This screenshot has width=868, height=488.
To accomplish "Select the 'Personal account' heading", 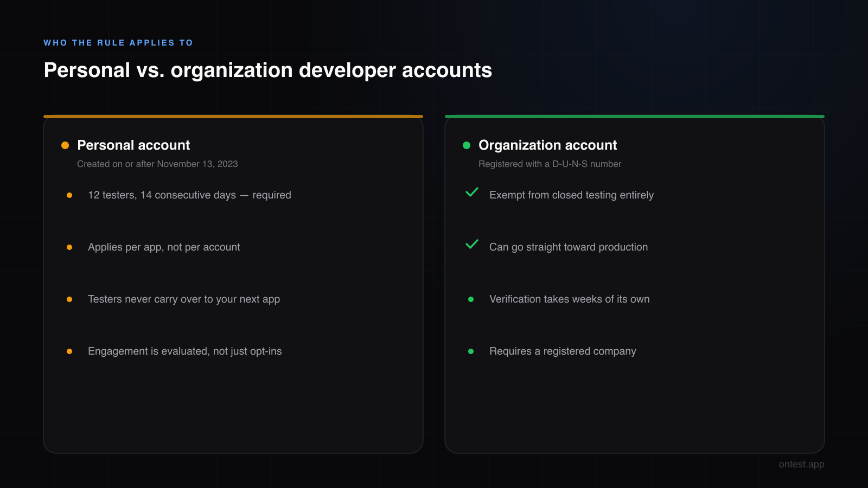I will [133, 145].
